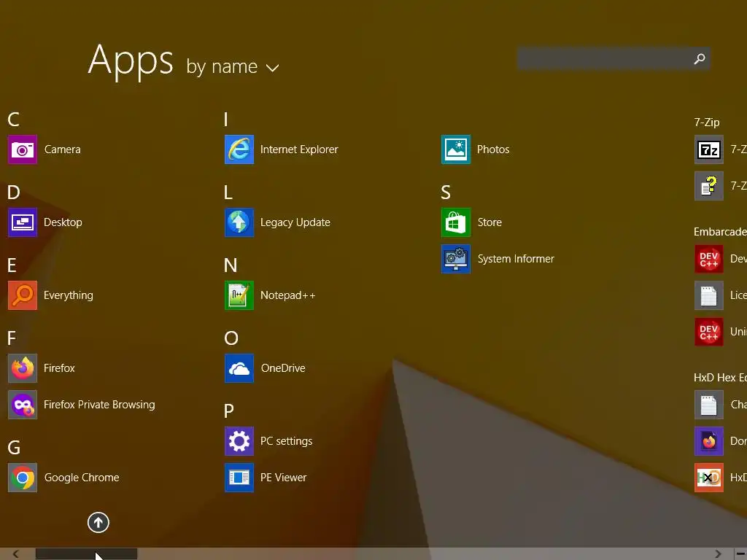Viewport: 747px width, 560px height.
Task: Launch the System Informer icon
Action: point(456,259)
